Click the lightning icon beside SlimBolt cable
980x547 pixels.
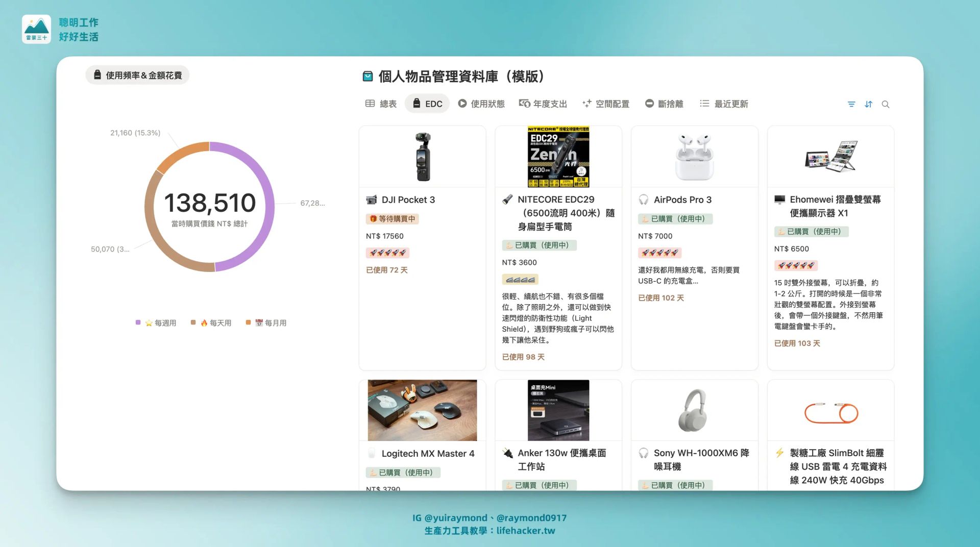pos(779,453)
